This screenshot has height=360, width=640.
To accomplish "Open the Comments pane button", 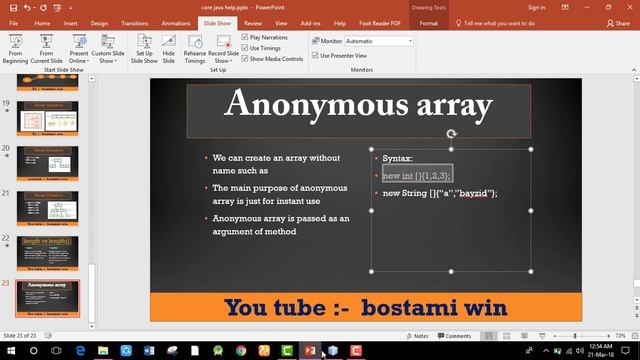I will coord(454,336).
